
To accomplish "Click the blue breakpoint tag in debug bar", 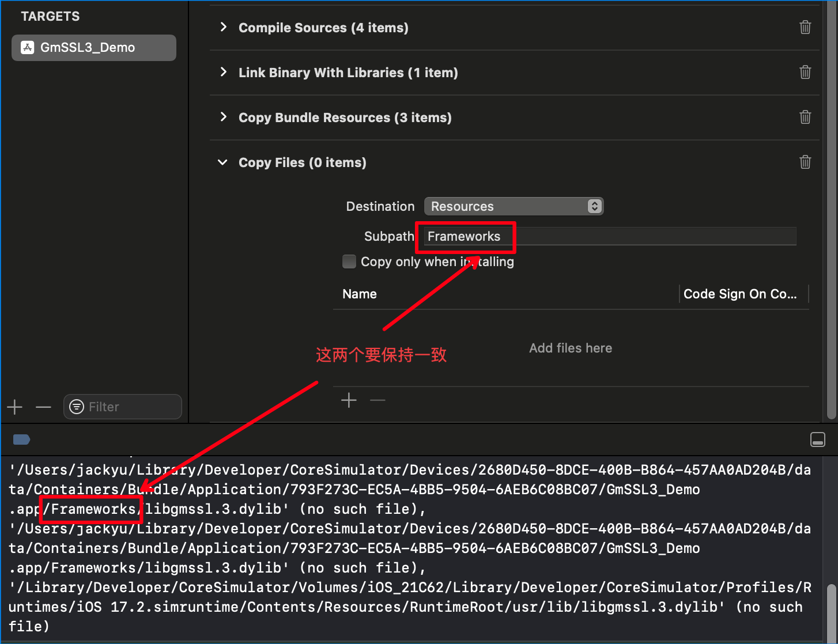I will pos(21,440).
